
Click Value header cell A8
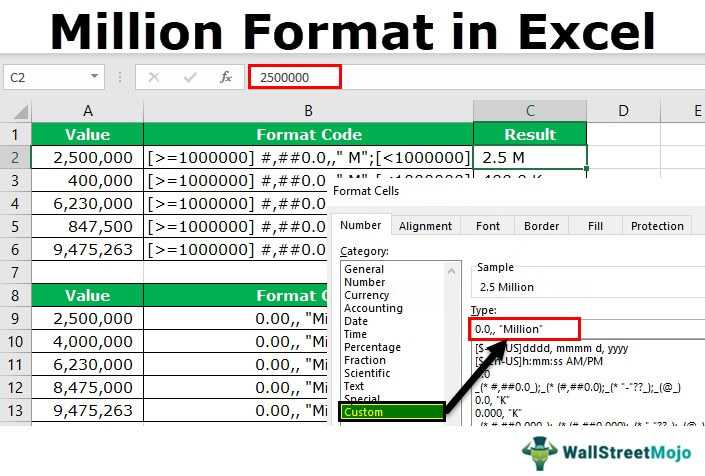coord(88,295)
